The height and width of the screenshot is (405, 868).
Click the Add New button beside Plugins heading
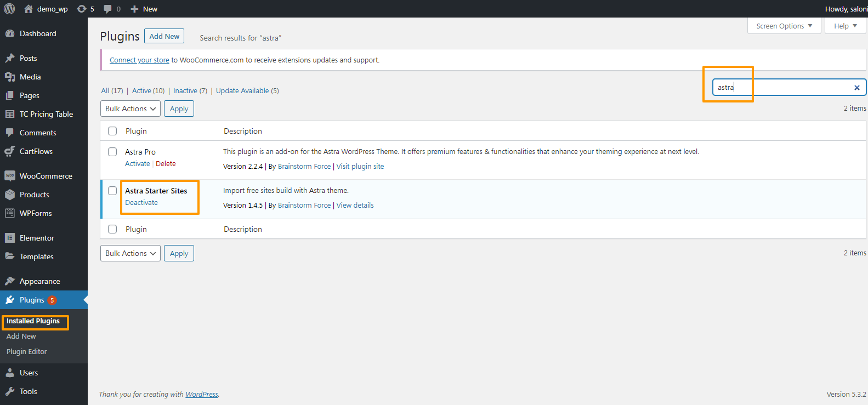click(x=164, y=36)
